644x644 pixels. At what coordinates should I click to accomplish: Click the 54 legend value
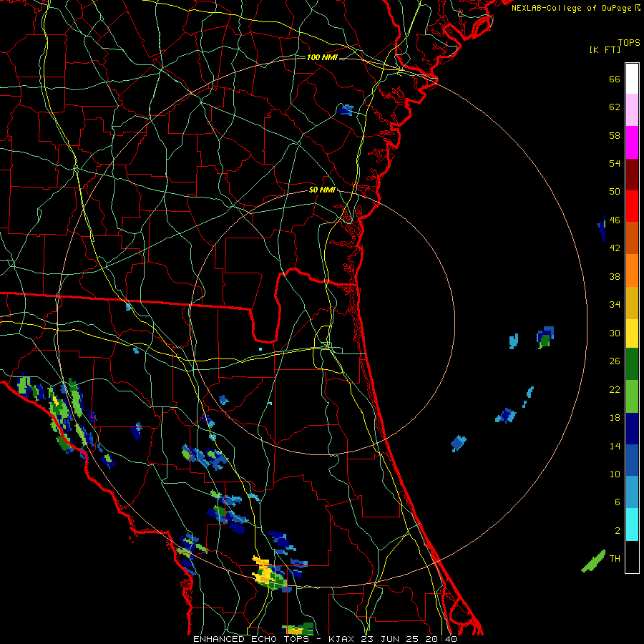[615, 163]
